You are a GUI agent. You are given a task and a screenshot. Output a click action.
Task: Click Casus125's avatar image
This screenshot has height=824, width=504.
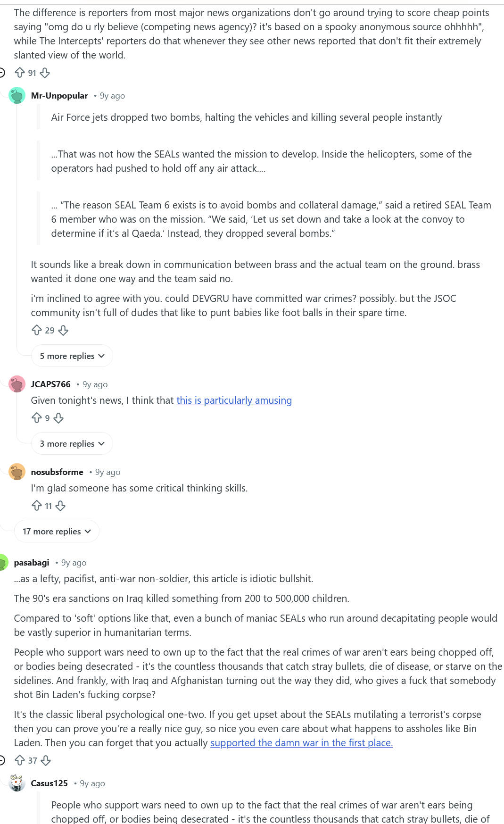(17, 783)
